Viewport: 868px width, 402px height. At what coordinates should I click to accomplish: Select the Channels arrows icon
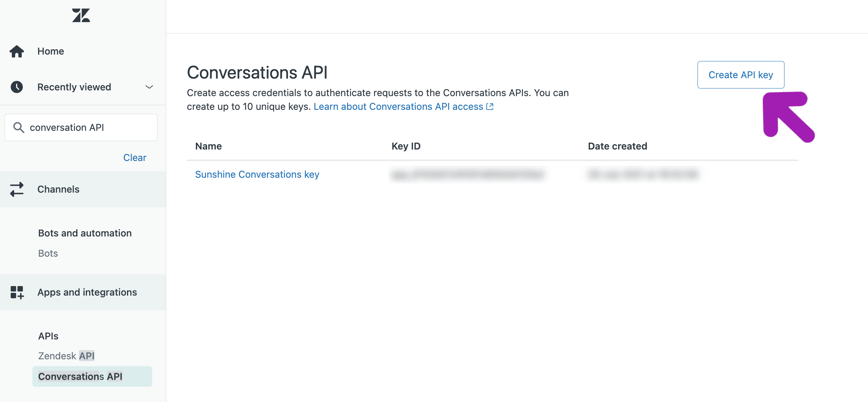(x=17, y=189)
